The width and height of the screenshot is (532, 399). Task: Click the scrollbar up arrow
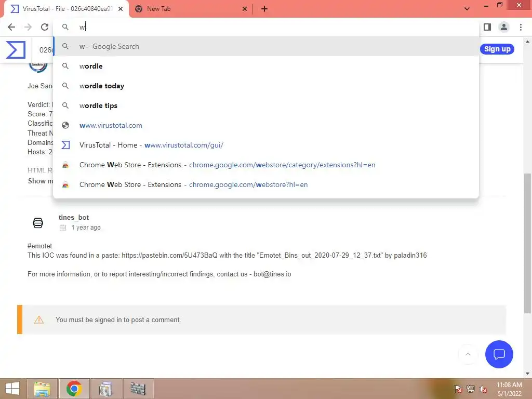coord(527,42)
